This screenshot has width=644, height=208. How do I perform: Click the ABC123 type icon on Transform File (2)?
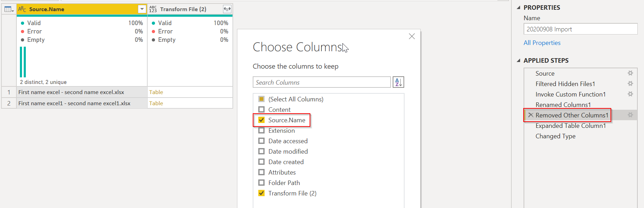tap(153, 9)
